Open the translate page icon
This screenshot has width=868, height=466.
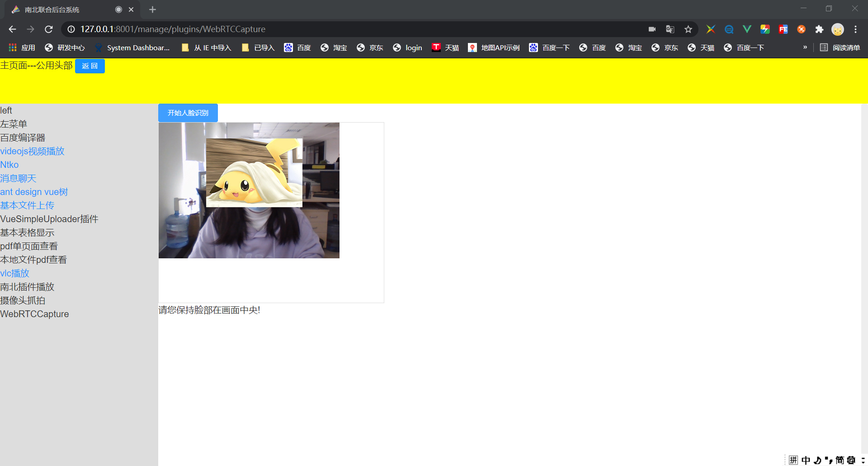pos(670,29)
